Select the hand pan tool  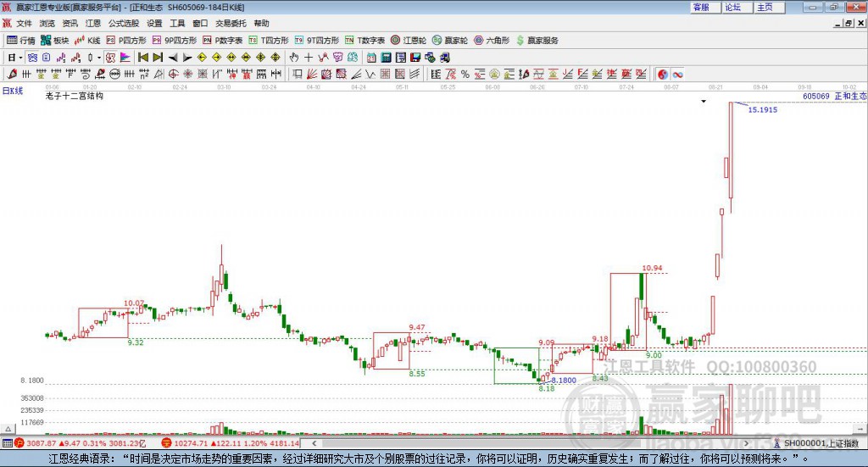[294, 58]
